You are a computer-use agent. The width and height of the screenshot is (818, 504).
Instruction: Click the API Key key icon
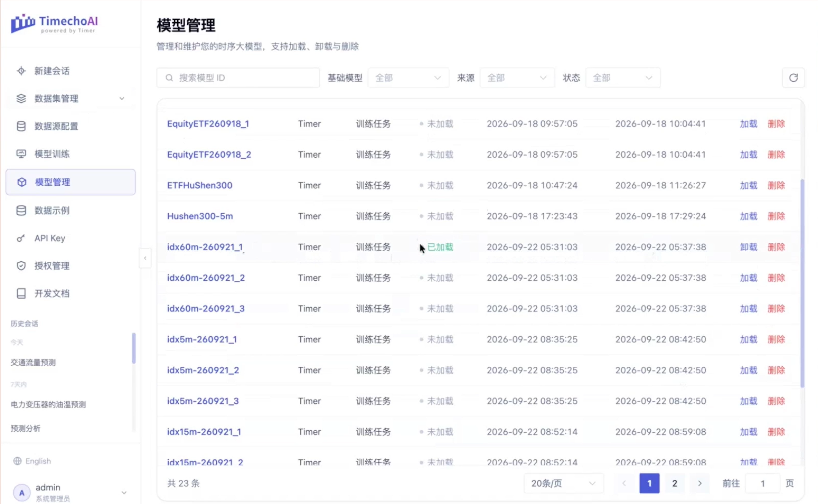pos(21,238)
